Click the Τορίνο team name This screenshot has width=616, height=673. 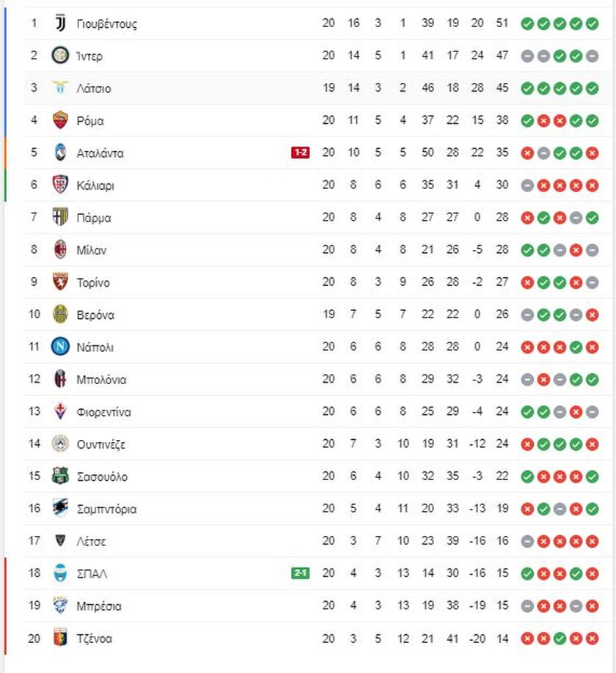tap(93, 282)
